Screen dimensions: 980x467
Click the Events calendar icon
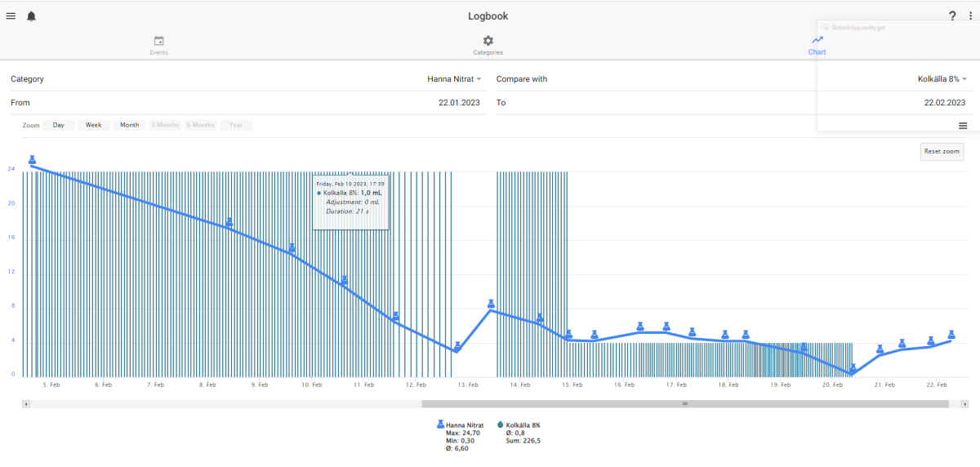click(159, 41)
